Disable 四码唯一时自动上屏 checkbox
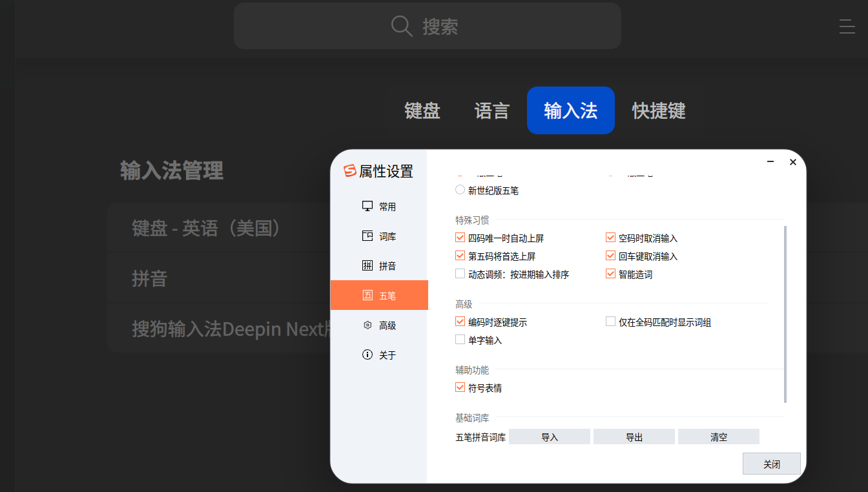The width and height of the screenshot is (868, 492). pos(460,238)
